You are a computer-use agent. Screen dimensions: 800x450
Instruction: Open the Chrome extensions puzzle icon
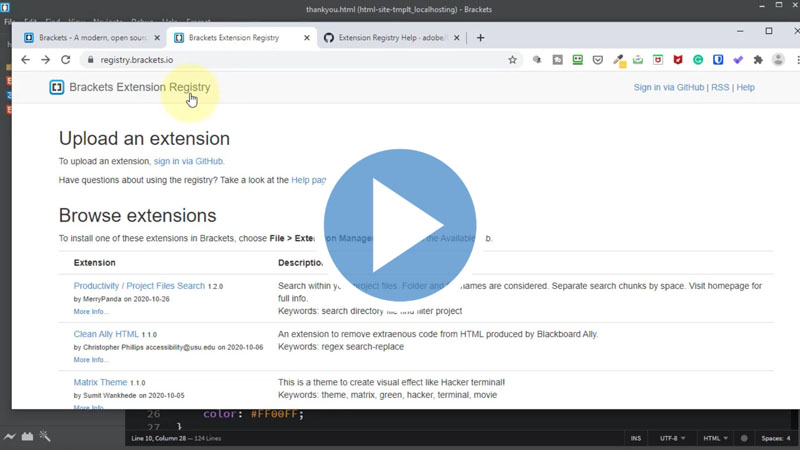tap(757, 60)
